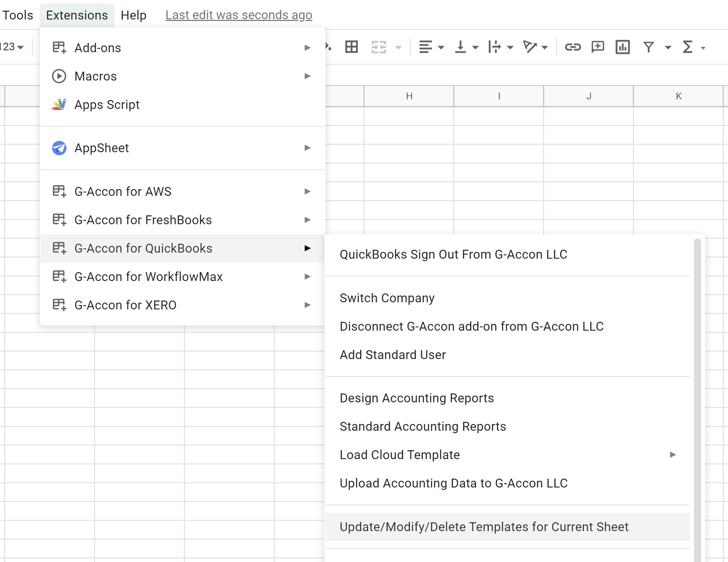
Task: Click the Merge cells toolbar icon
Action: [379, 47]
